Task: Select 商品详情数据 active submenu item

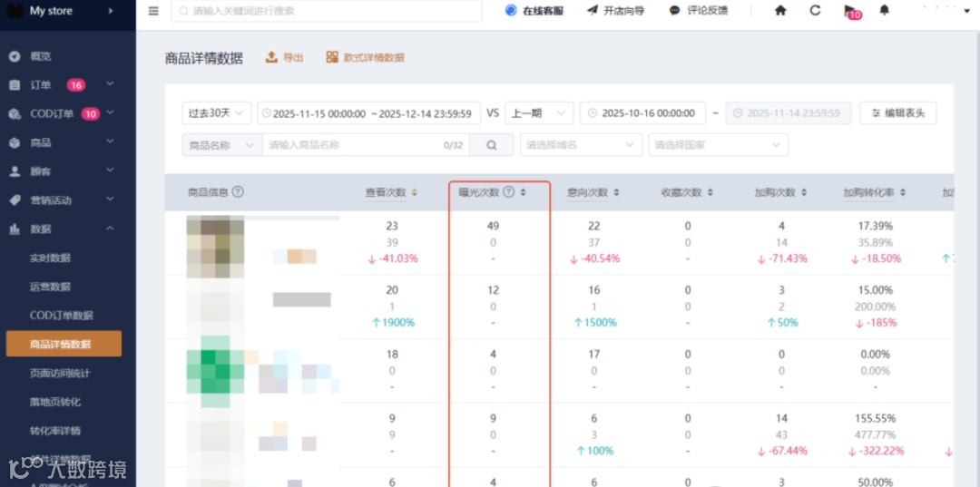Action: coord(64,344)
